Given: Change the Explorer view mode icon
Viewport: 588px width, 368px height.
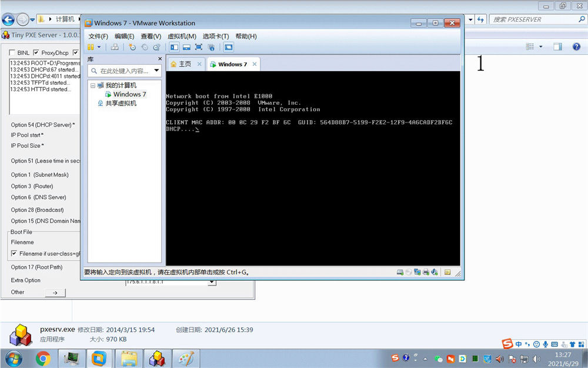Looking at the screenshot, I should pyautogui.click(x=530, y=47).
